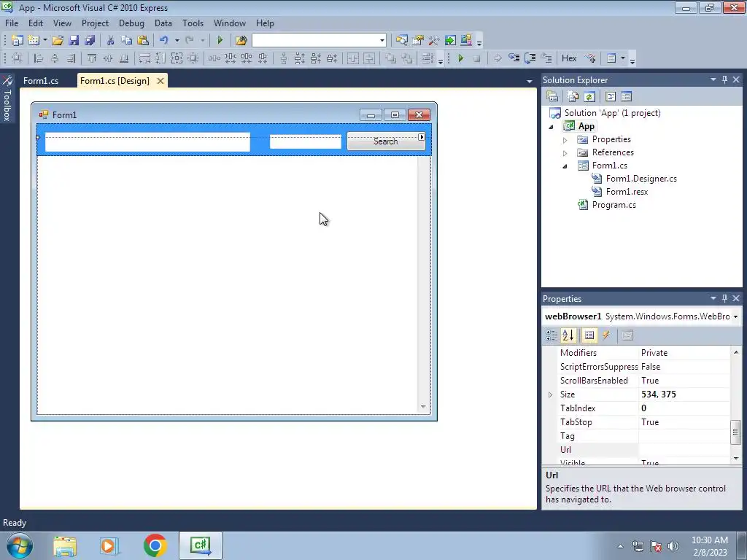Screen dimensions: 747x560
Task: Expand the Properties node in Solution Explorer
Action: (565, 140)
